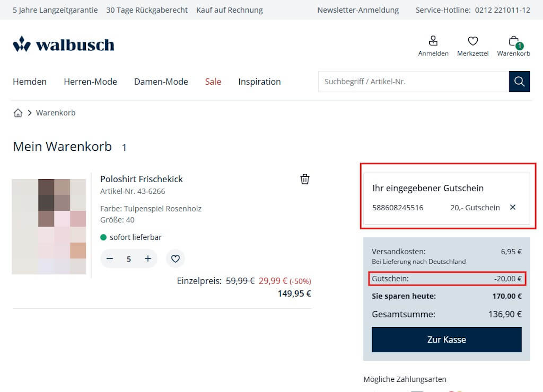Click the Walbusch logo

(x=64, y=44)
